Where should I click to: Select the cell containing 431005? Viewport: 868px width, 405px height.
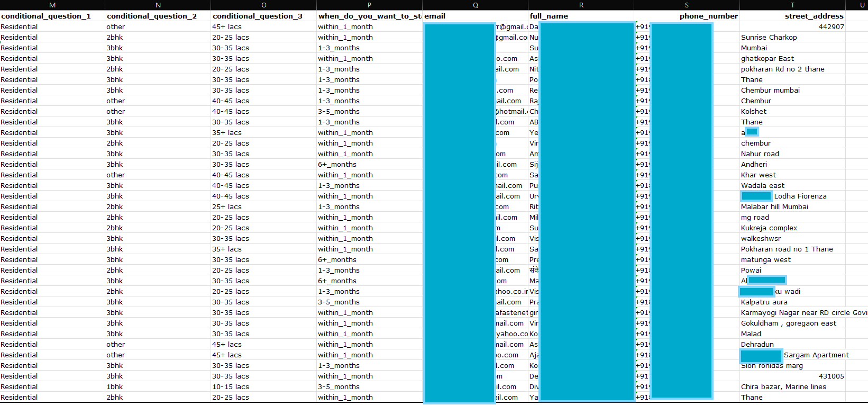point(793,376)
